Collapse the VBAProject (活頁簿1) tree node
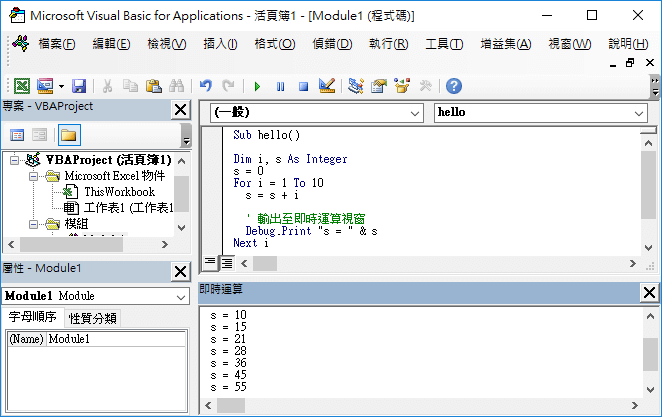Viewport: 662px width, 417px height. click(x=14, y=160)
